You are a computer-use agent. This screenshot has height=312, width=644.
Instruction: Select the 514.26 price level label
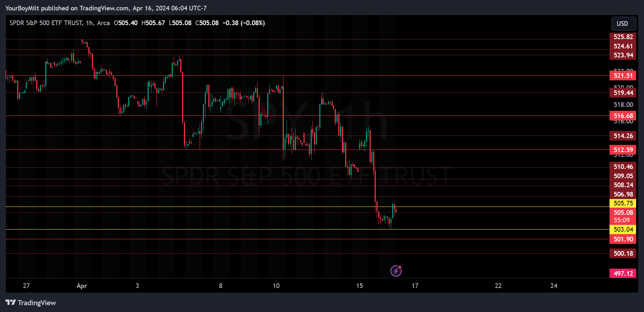pos(623,136)
